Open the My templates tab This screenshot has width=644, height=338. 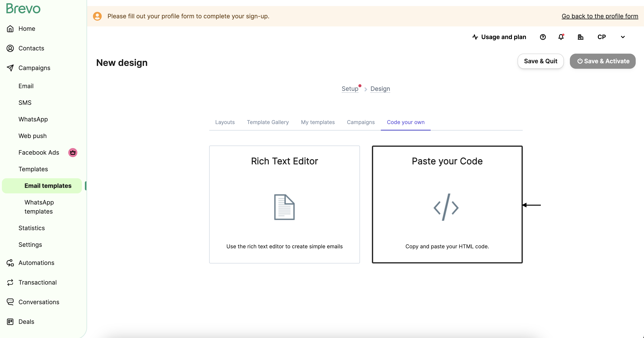pyautogui.click(x=318, y=122)
